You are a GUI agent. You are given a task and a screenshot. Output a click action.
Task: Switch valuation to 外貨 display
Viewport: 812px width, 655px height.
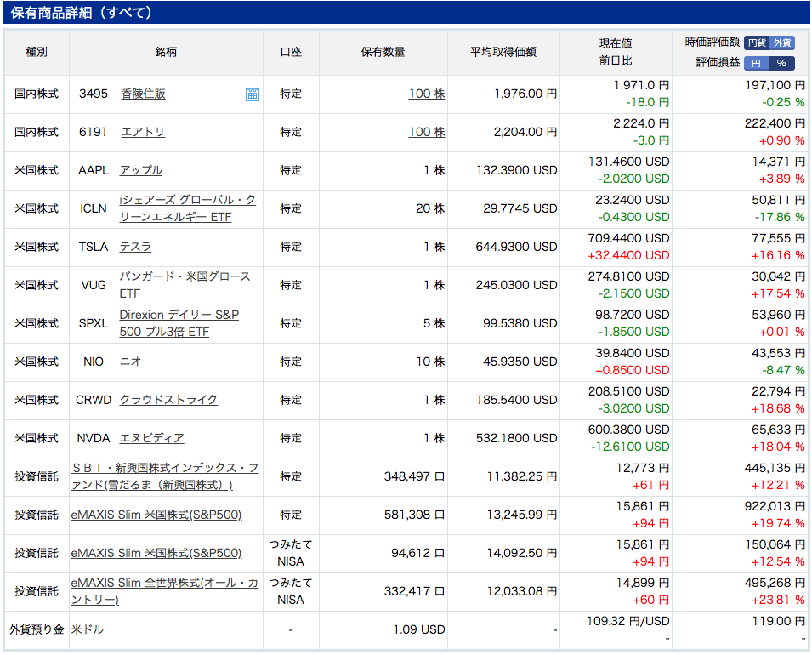(782, 43)
